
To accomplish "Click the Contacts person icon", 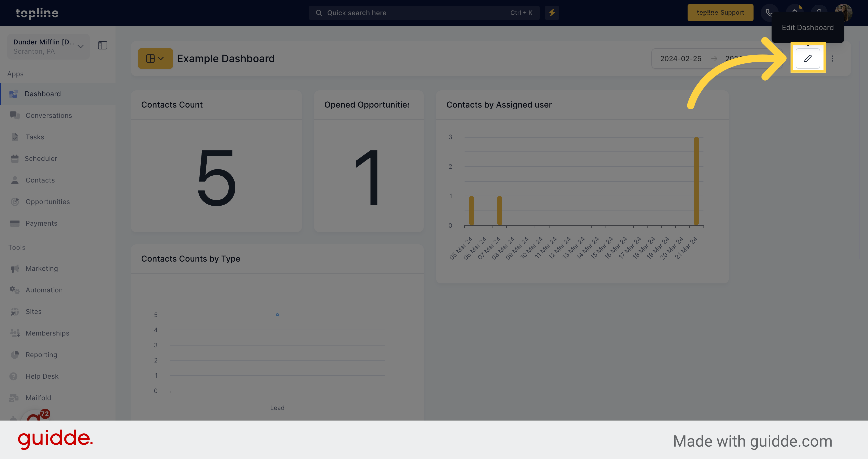I will [x=15, y=180].
